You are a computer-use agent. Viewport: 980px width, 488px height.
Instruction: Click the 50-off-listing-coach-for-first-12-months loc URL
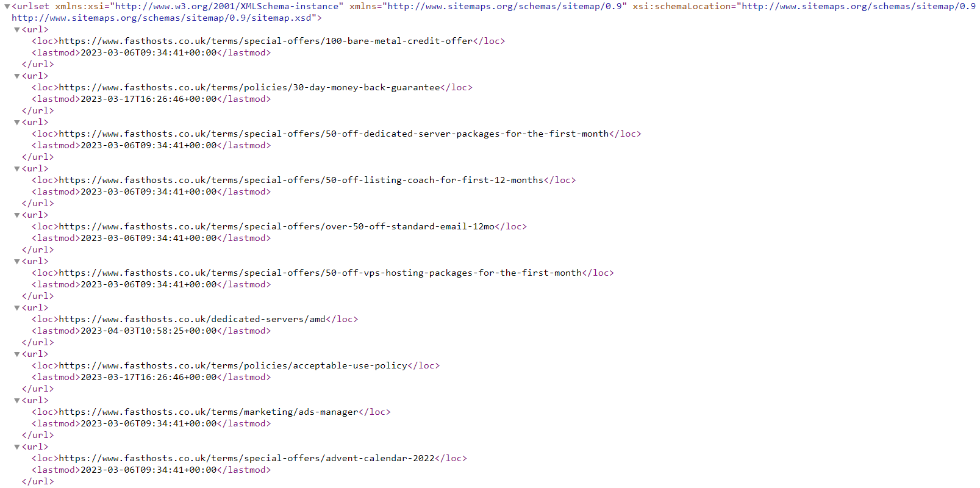pyautogui.click(x=301, y=180)
